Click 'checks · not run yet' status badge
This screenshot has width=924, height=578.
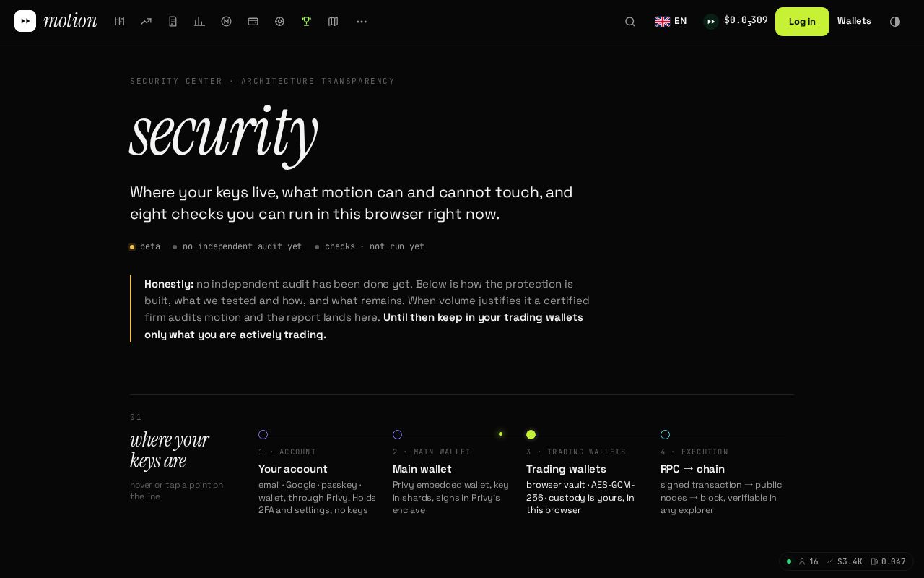tap(370, 246)
